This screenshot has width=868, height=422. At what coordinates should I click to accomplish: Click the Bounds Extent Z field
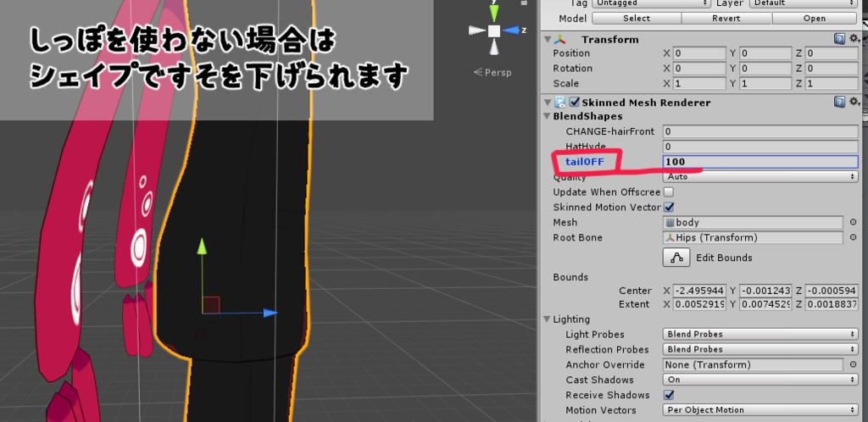point(832,304)
